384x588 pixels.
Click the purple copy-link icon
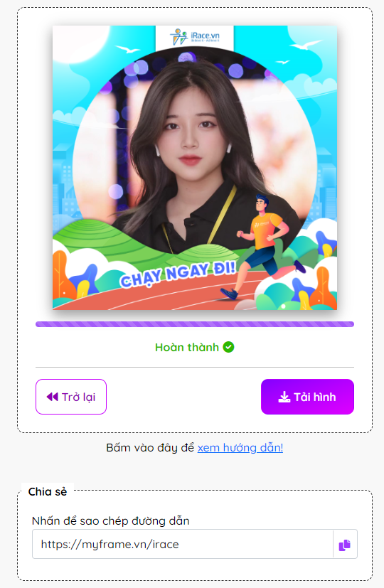[x=345, y=545]
